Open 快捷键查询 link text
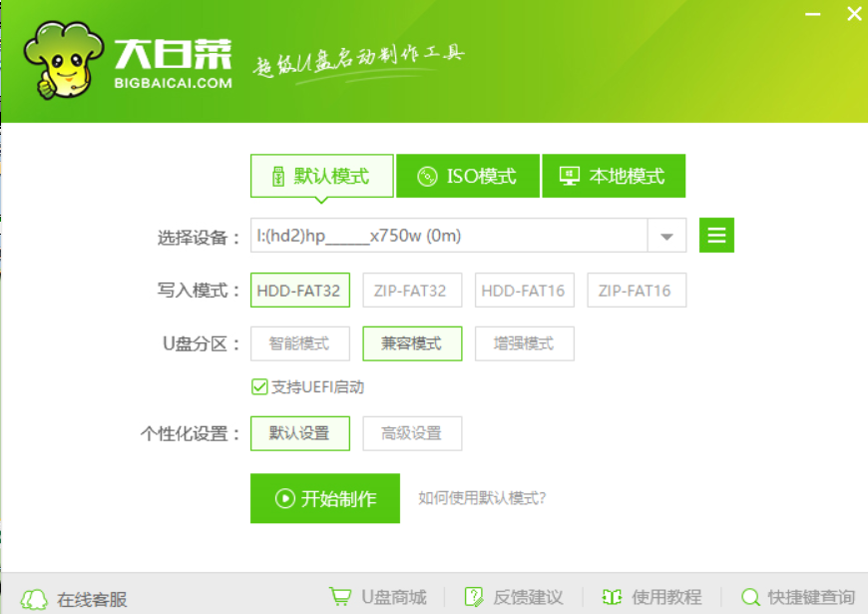Image resolution: width=868 pixels, height=614 pixels. tap(811, 597)
